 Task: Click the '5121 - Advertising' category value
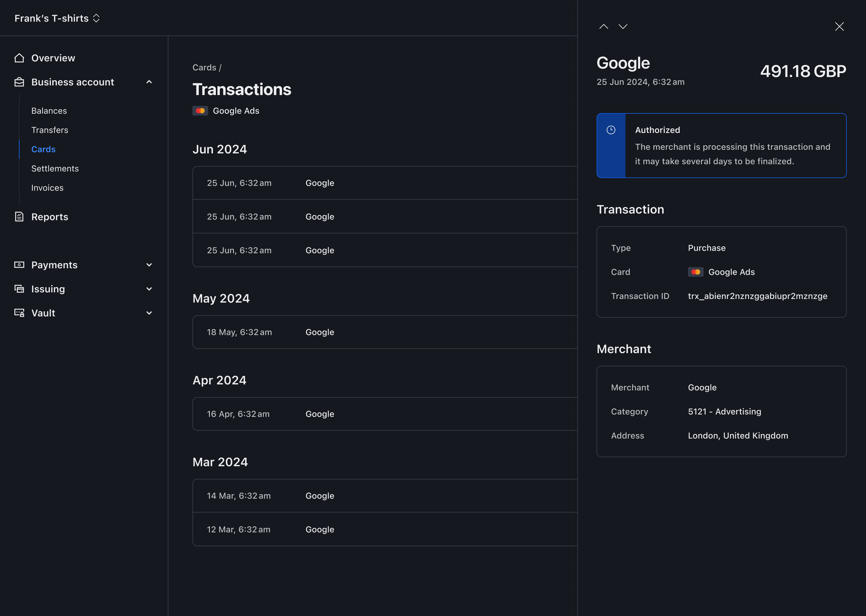[x=725, y=411]
